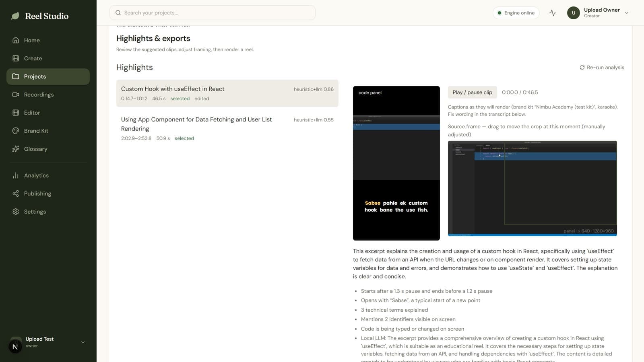The width and height of the screenshot is (644, 362).
Task: Open the Glossary menu item
Action: point(48,149)
